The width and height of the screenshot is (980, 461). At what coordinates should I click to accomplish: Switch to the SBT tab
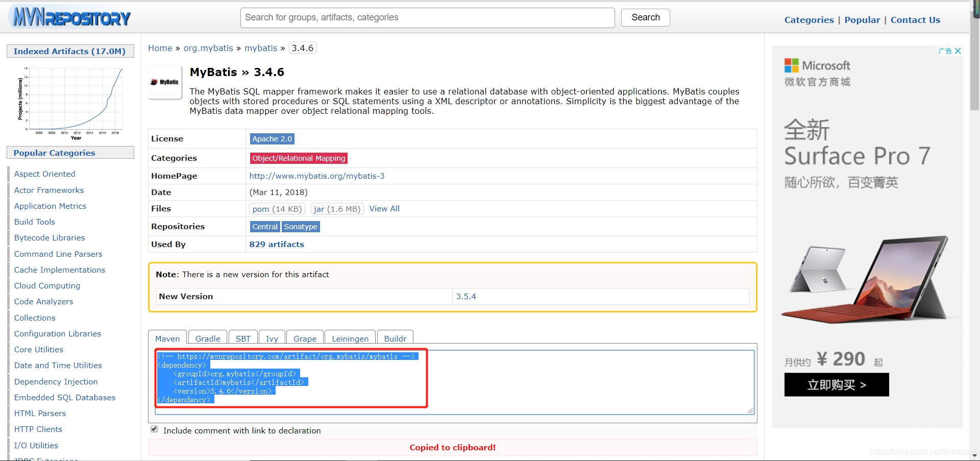click(243, 338)
